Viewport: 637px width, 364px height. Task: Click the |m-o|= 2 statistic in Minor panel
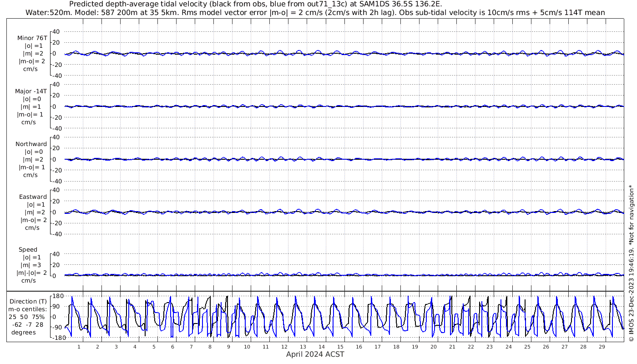coord(32,61)
